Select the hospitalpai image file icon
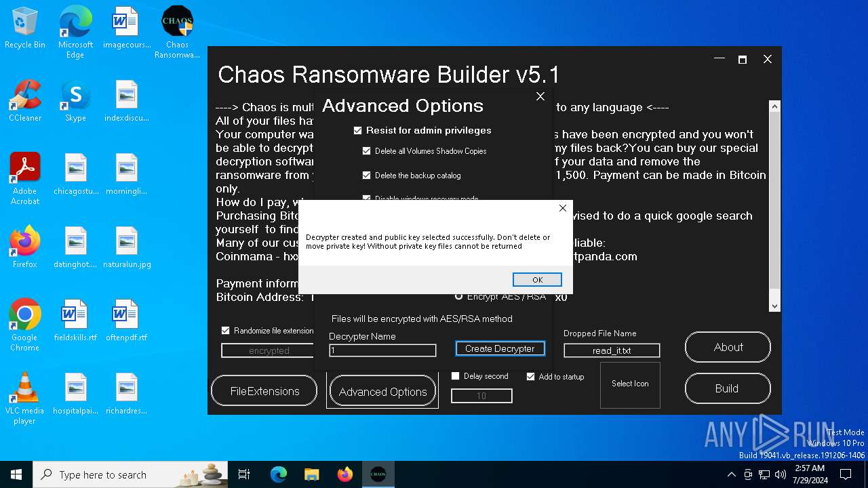 [x=75, y=394]
